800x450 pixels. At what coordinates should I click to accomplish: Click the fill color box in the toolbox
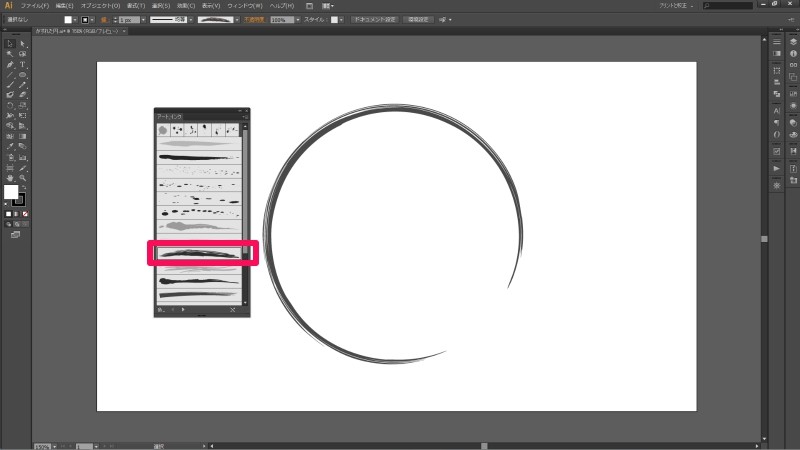click(11, 192)
